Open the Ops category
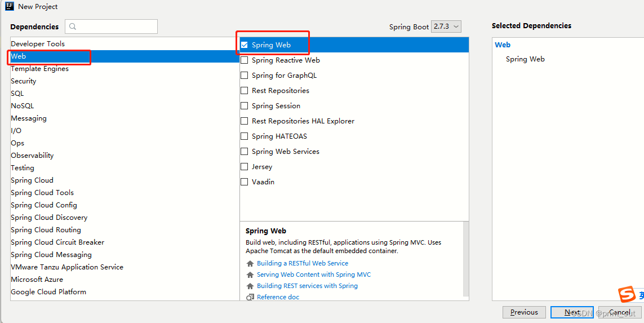The width and height of the screenshot is (644, 323). coord(125,143)
